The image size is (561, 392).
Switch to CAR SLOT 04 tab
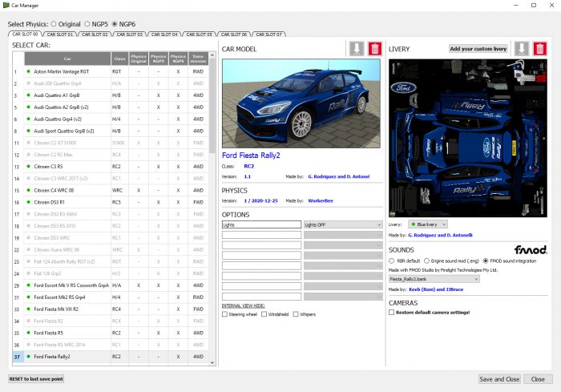point(164,34)
